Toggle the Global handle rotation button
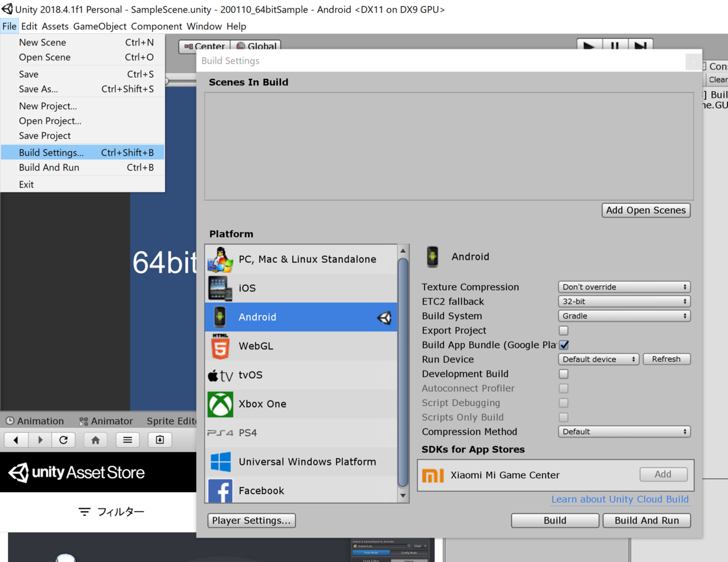The height and width of the screenshot is (562, 728). point(256,46)
